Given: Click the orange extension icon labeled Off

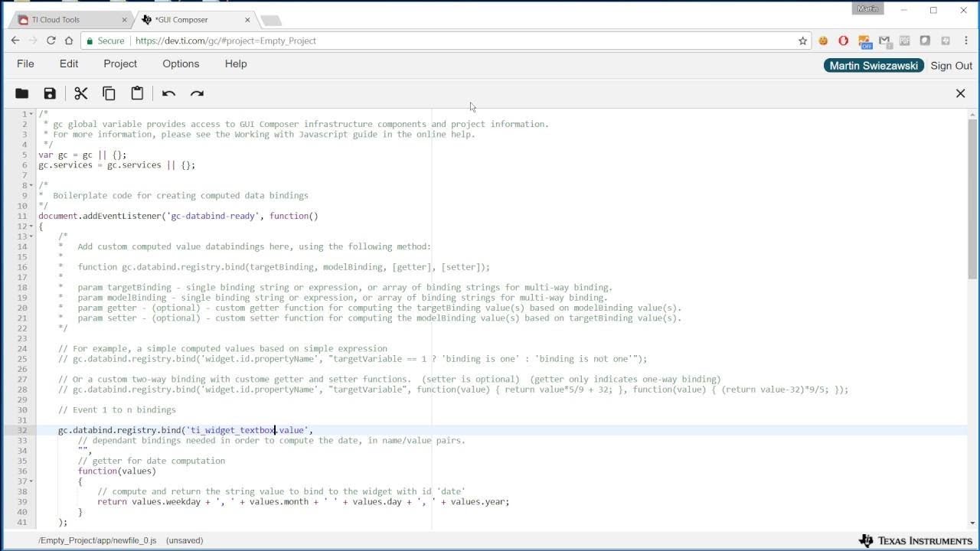Looking at the screenshot, I should pos(864,41).
